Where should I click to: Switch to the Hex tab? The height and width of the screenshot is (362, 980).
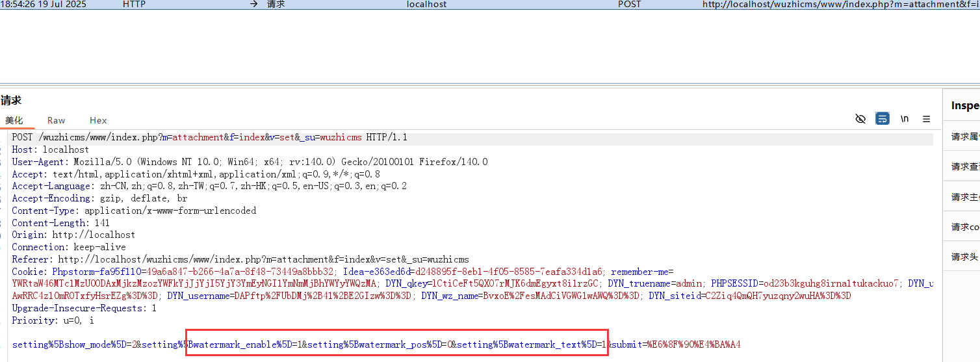98,120
